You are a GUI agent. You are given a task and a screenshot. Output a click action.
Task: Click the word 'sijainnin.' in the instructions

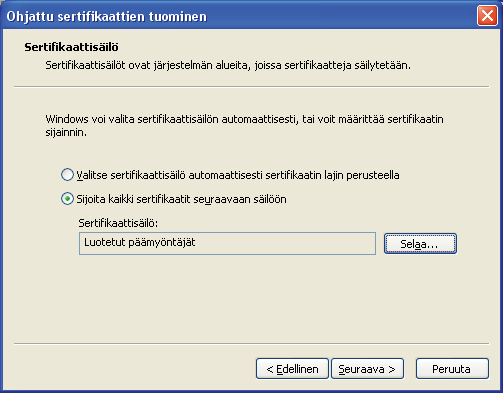coord(66,133)
